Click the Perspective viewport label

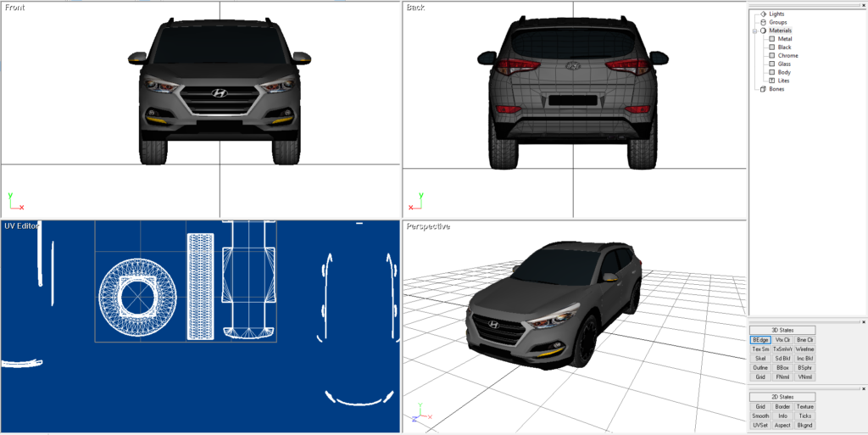click(x=428, y=226)
